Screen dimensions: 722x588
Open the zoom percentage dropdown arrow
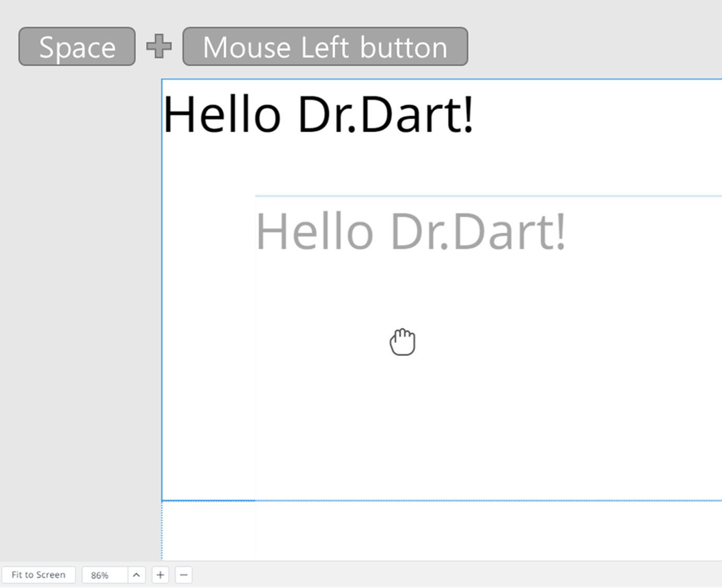136,575
